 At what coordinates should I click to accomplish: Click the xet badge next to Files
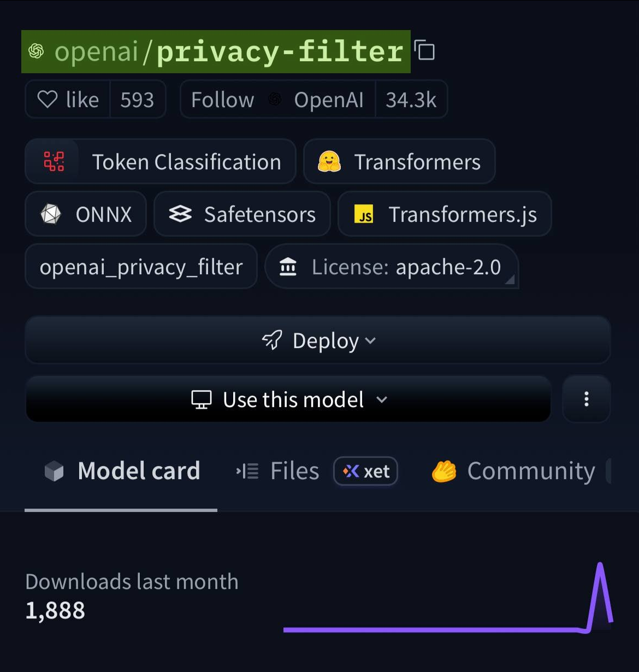click(x=365, y=470)
